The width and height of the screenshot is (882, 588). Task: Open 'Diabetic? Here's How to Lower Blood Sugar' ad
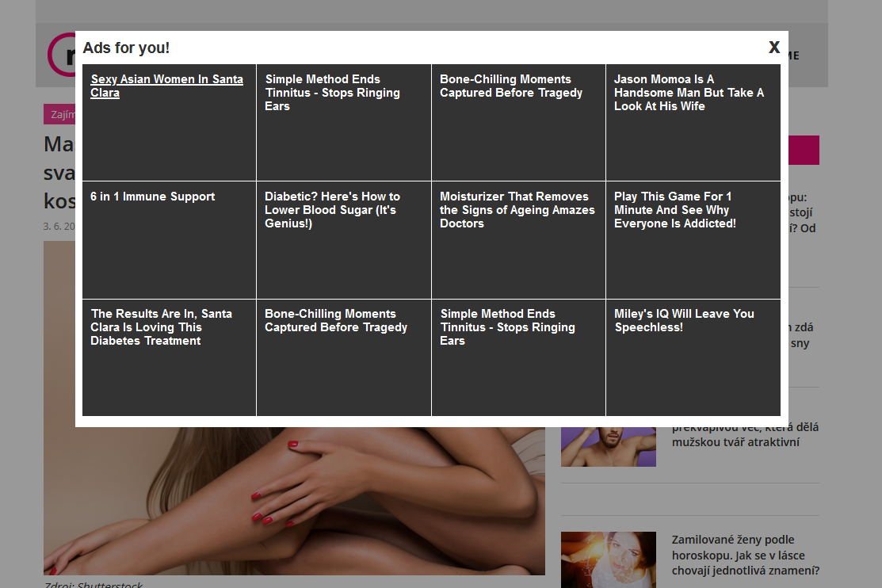(x=344, y=240)
